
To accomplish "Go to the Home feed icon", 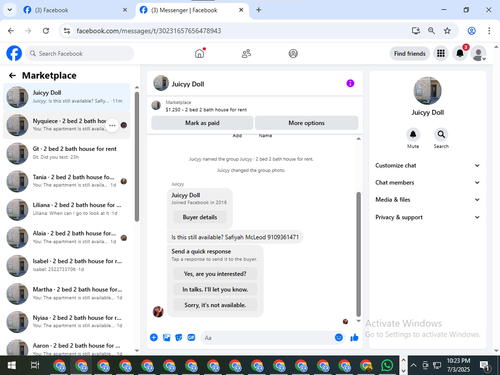I will pyautogui.click(x=199, y=53).
